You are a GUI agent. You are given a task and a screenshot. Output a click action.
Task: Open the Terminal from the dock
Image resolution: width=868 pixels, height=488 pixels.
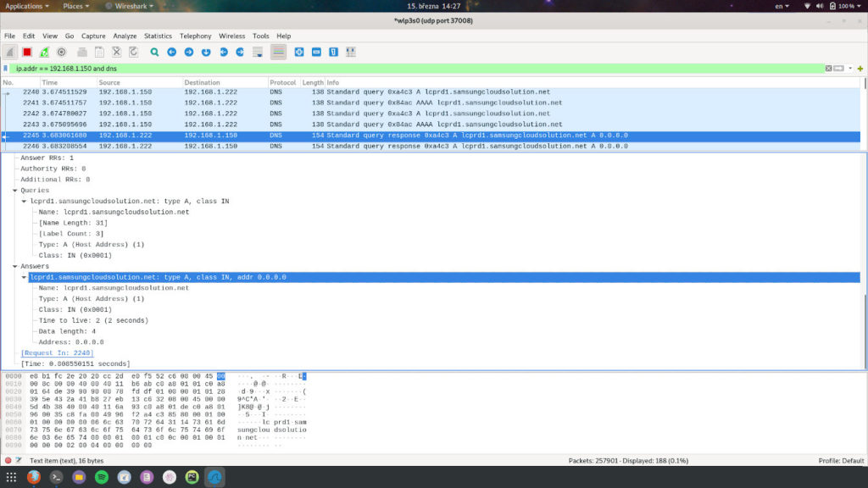tap(57, 477)
